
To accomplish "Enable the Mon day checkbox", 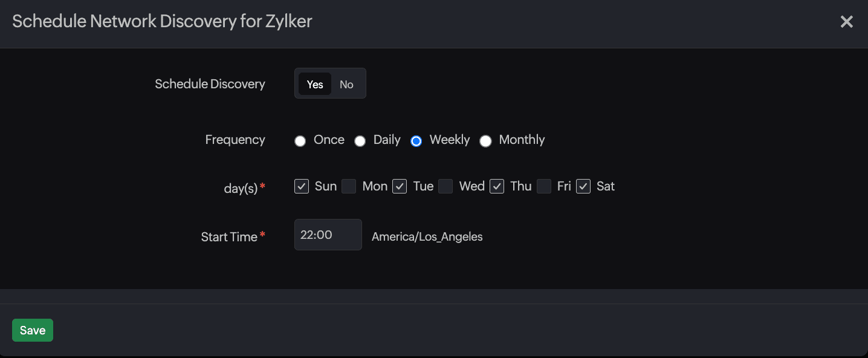I will 349,186.
